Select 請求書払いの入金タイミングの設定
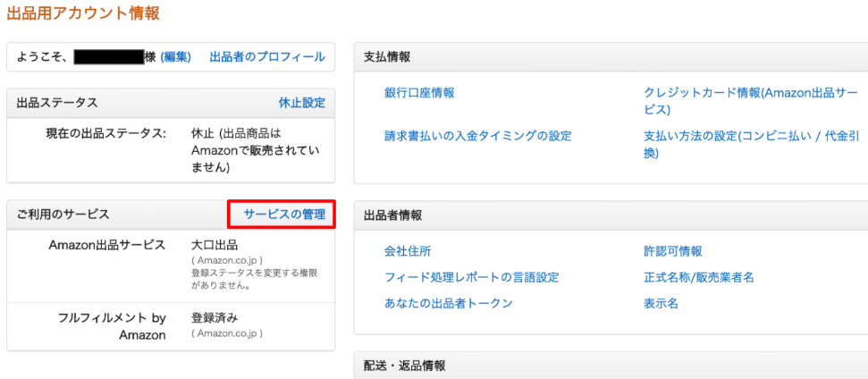The height and width of the screenshot is (379, 868). (477, 136)
